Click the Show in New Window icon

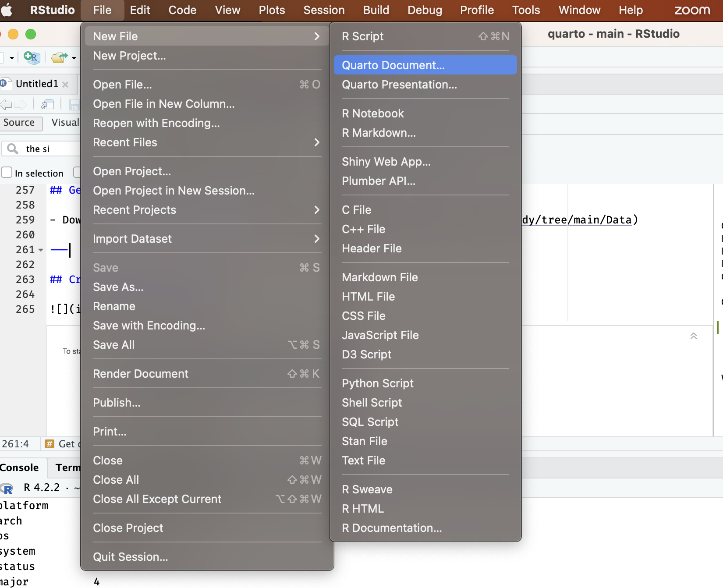pyautogui.click(x=47, y=104)
